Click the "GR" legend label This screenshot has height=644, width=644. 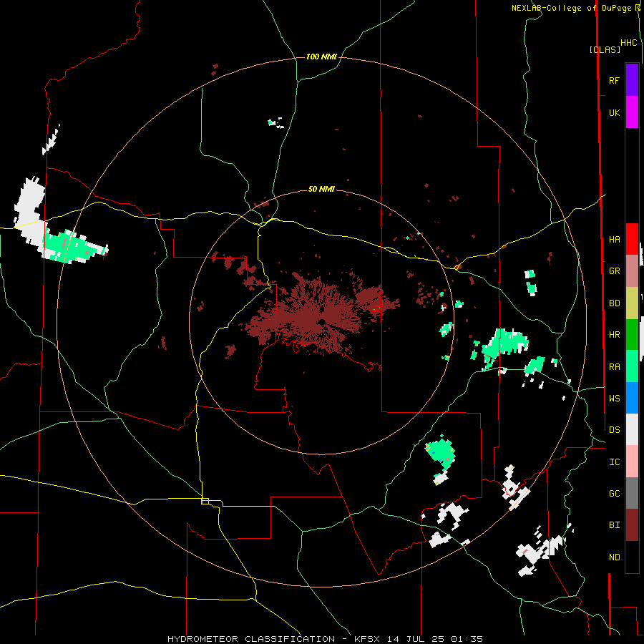pos(614,271)
